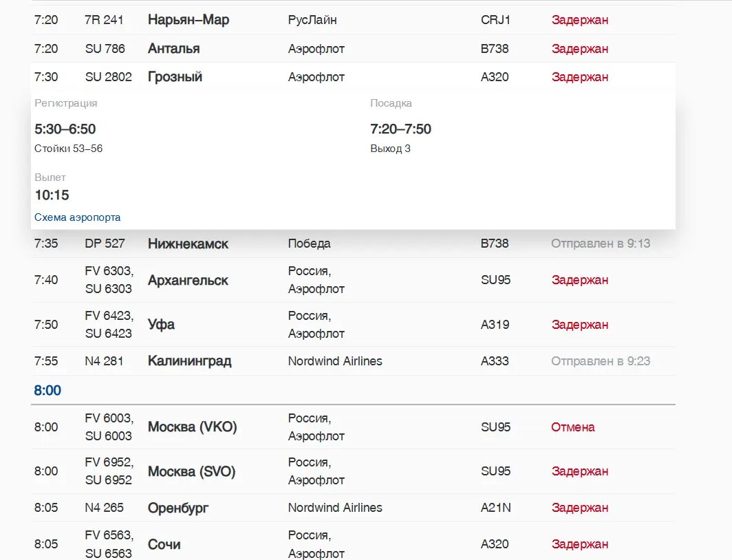Click the Отмена status of Москва (VKO) flight
Viewport: 732px width, 560px height.
[572, 427]
